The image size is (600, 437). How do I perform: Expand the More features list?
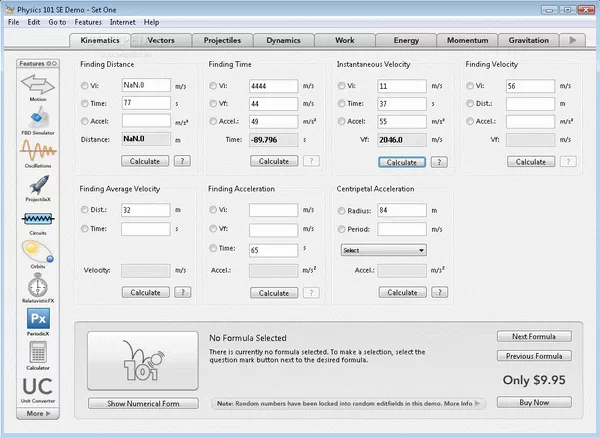pyautogui.click(x=36, y=413)
